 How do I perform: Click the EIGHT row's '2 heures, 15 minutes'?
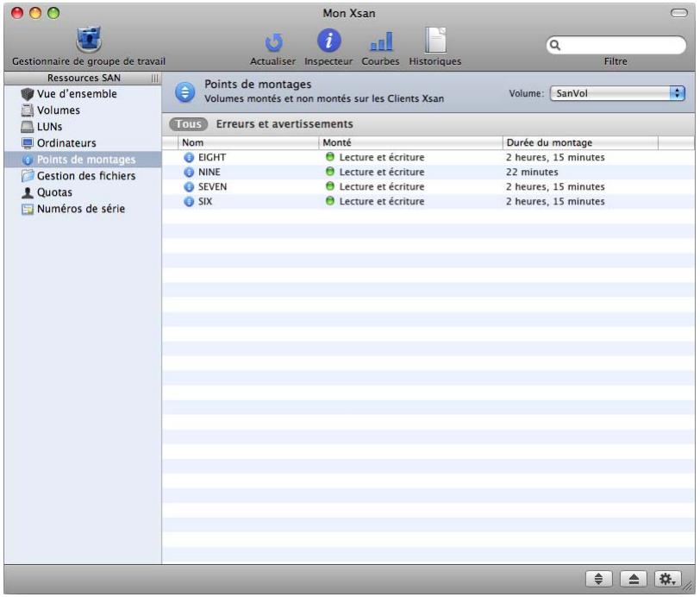[x=555, y=157]
